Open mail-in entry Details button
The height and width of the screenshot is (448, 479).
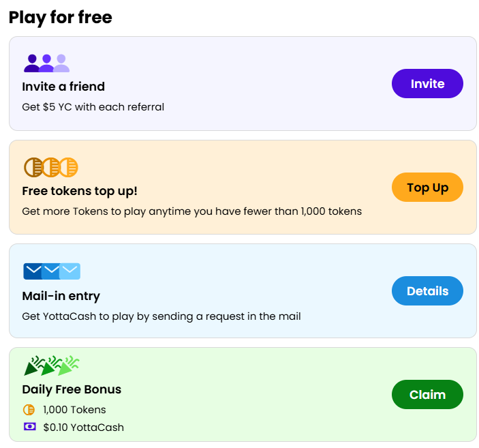click(427, 291)
